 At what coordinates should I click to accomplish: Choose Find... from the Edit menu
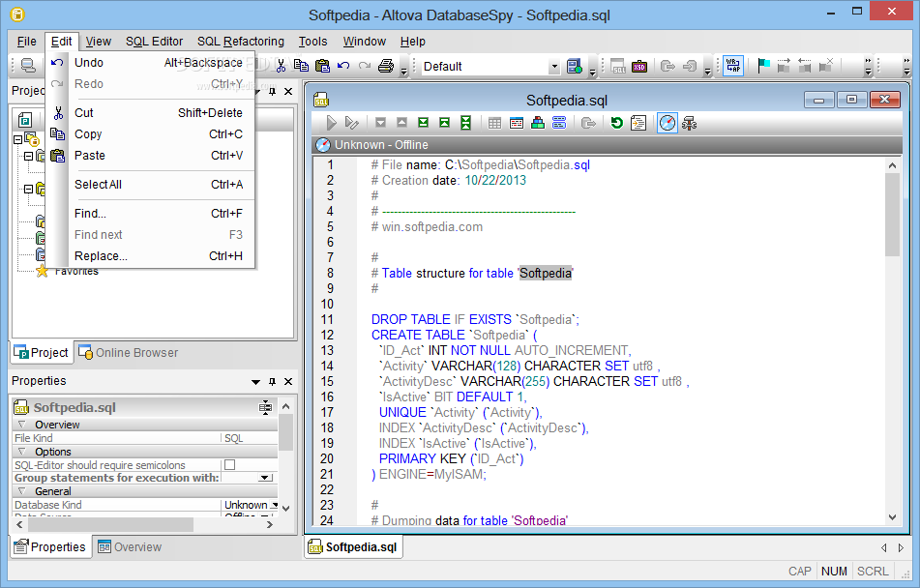151,213
